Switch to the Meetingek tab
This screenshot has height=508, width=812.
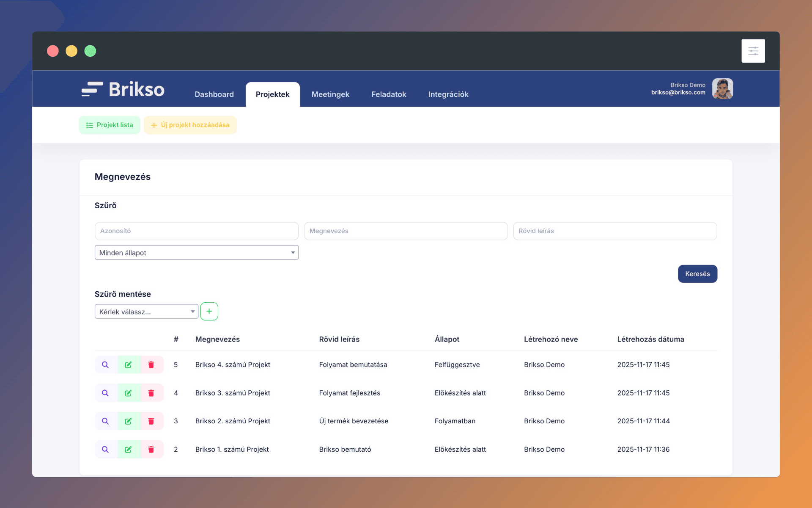tap(330, 94)
